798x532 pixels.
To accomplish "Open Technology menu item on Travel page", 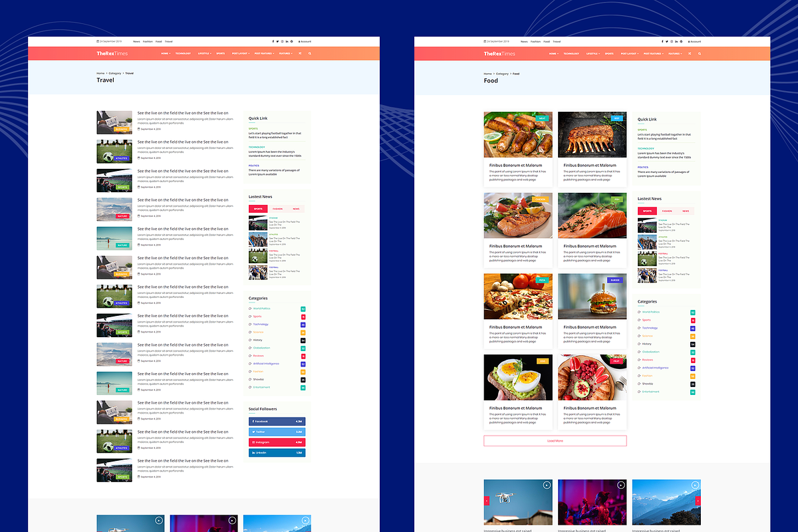I will pos(184,53).
